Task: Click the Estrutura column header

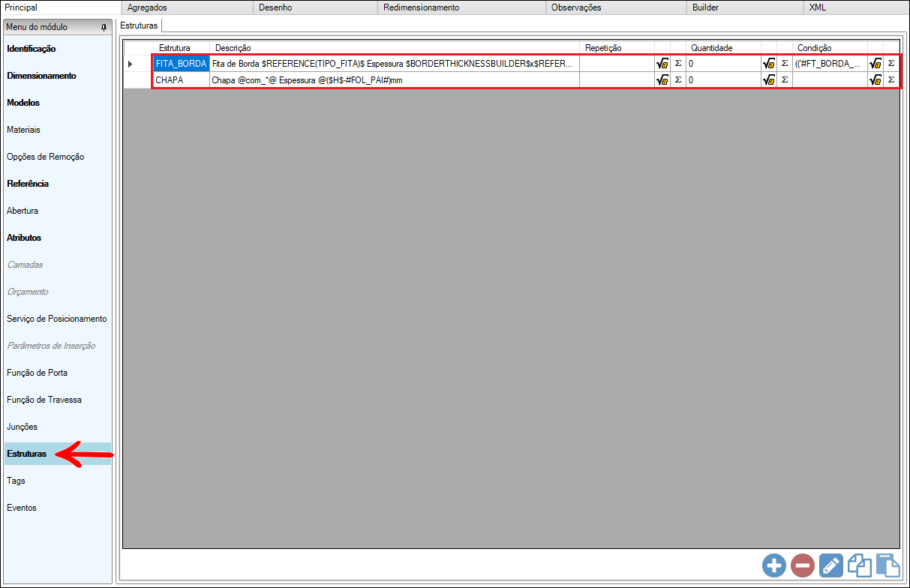Action: (x=181, y=48)
